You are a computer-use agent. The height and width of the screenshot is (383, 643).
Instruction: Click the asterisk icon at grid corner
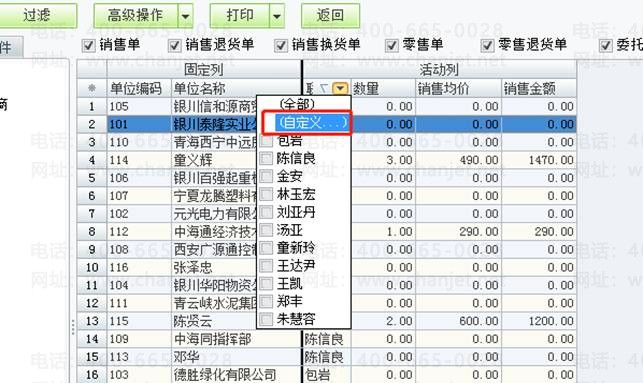[x=92, y=88]
